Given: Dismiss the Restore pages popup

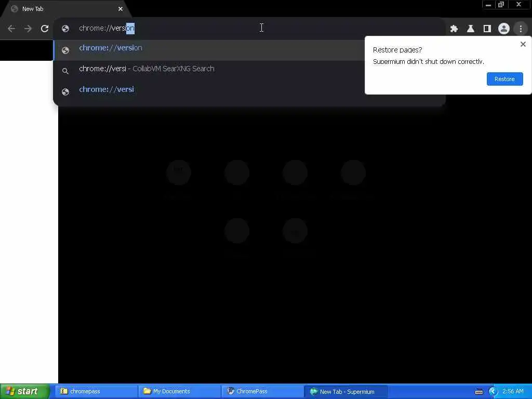Looking at the screenshot, I should click(x=523, y=44).
